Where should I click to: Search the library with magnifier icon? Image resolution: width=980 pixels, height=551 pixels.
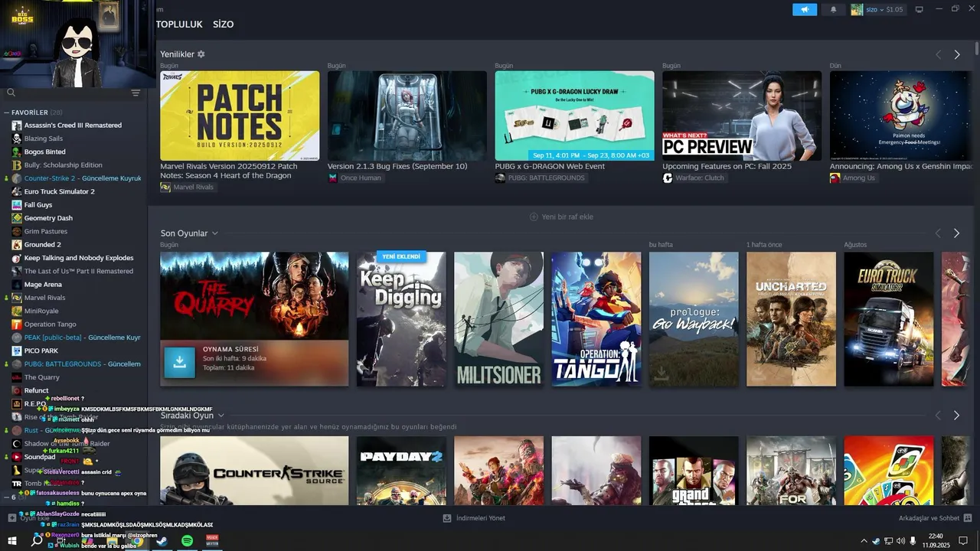tap(11, 93)
